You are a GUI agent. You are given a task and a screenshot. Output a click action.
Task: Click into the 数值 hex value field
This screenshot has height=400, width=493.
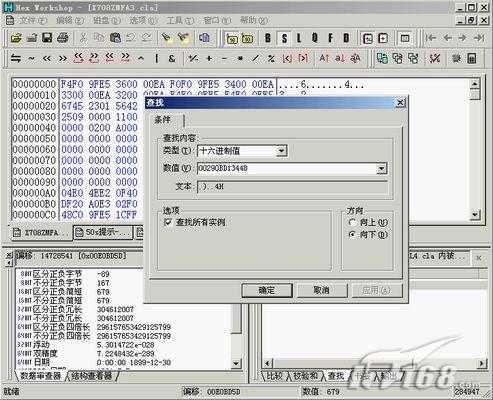(287, 169)
